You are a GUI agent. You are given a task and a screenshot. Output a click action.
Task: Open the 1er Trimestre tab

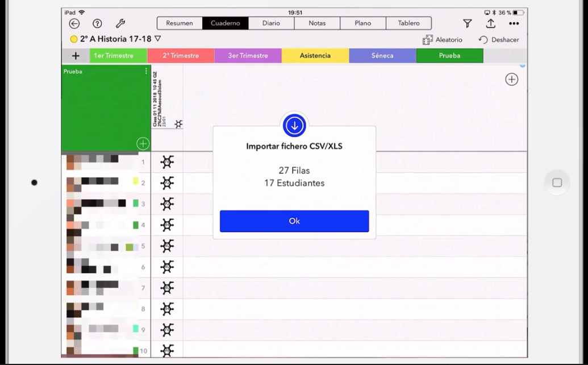114,56
